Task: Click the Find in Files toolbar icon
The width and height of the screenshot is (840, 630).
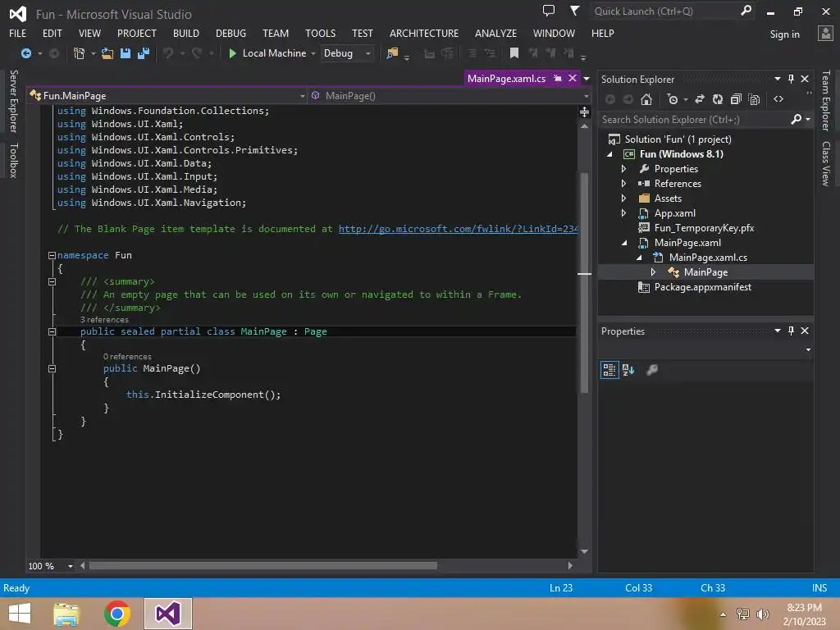Action: (392, 53)
